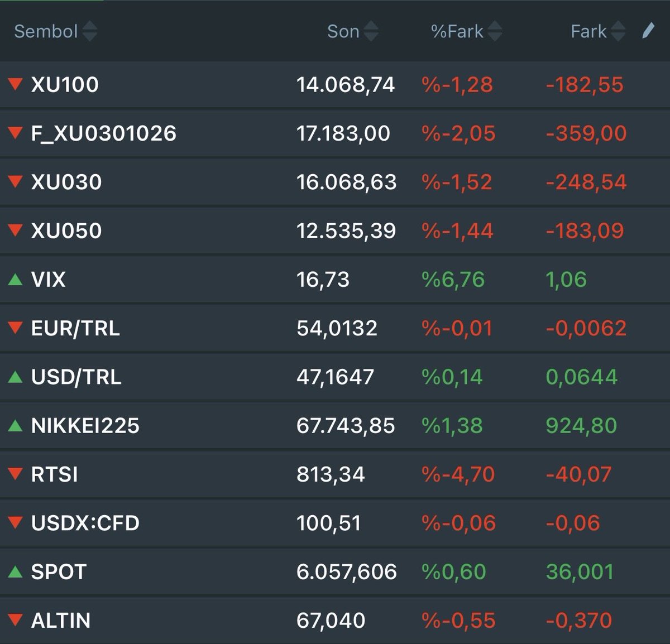
Task: Click red down arrow beside XU030
Action: click(x=16, y=181)
